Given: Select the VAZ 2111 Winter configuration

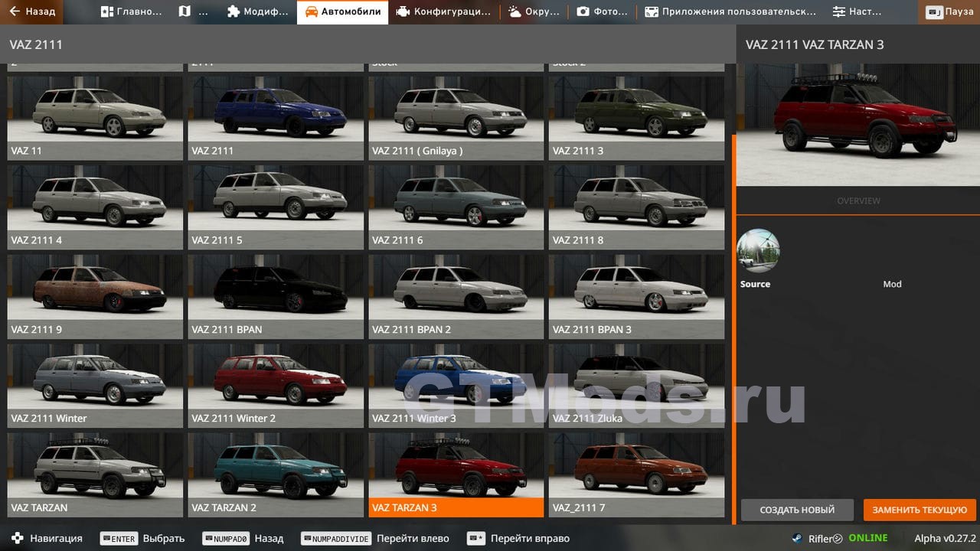Looking at the screenshot, I should tap(95, 386).
